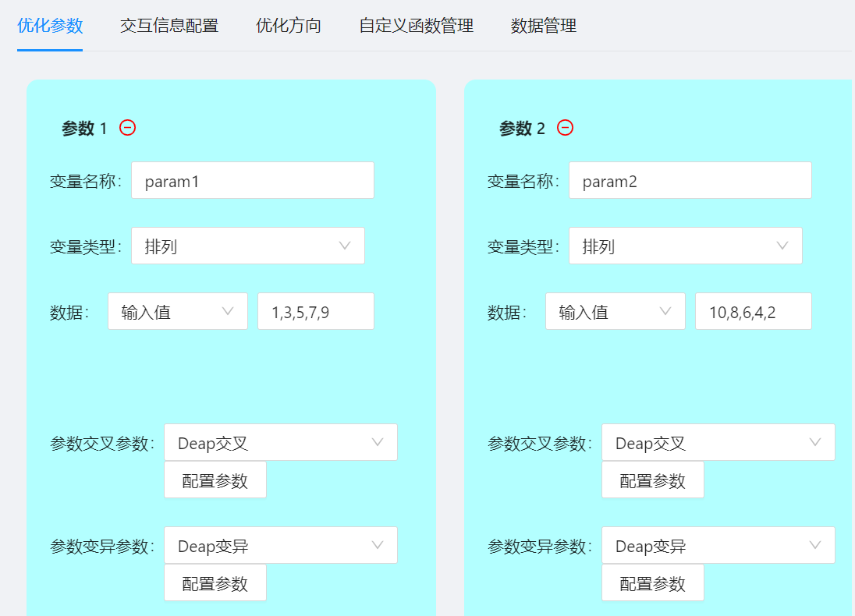Click 配置参数 under 参数变异参数 in 参数 2
855x616 pixels.
(x=653, y=583)
